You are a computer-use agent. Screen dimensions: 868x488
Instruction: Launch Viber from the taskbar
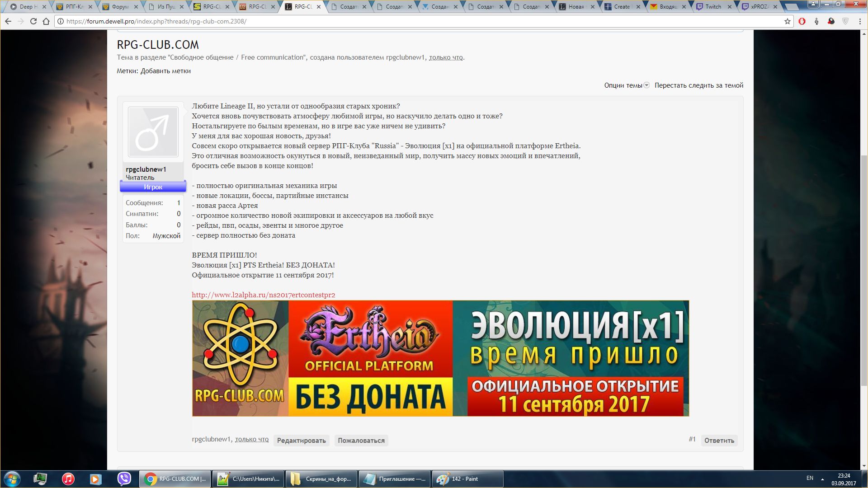(124, 479)
